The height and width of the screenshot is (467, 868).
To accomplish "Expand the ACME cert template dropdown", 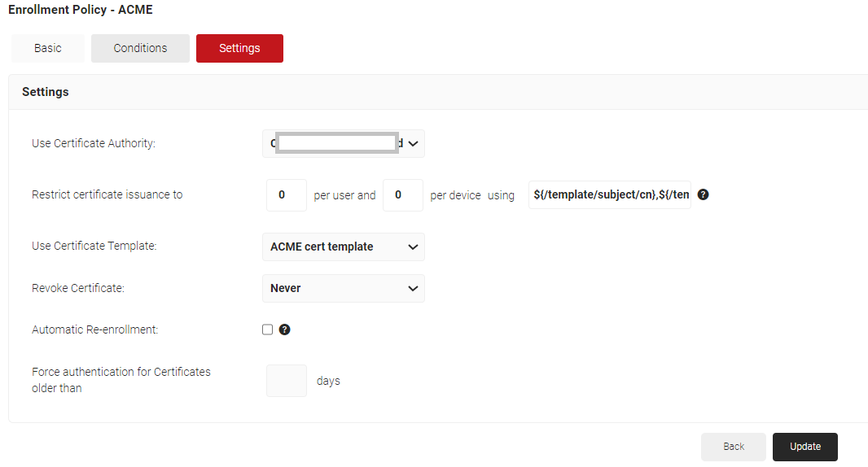I will point(343,247).
